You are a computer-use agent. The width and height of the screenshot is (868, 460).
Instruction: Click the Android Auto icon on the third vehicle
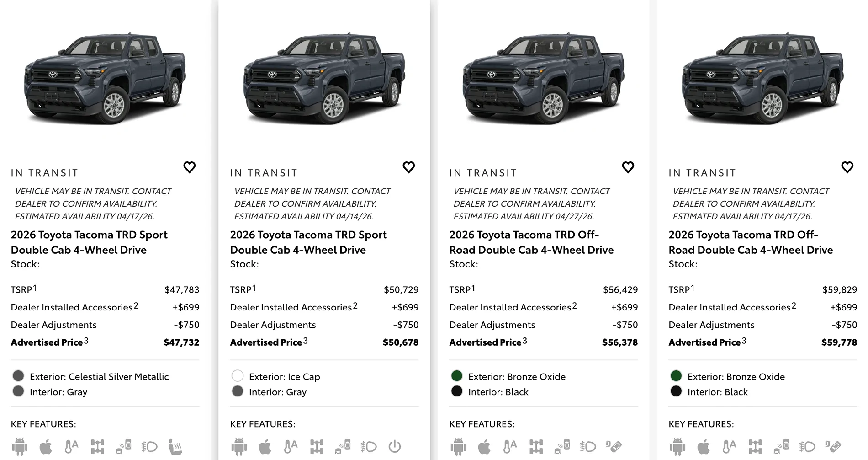coord(458,446)
